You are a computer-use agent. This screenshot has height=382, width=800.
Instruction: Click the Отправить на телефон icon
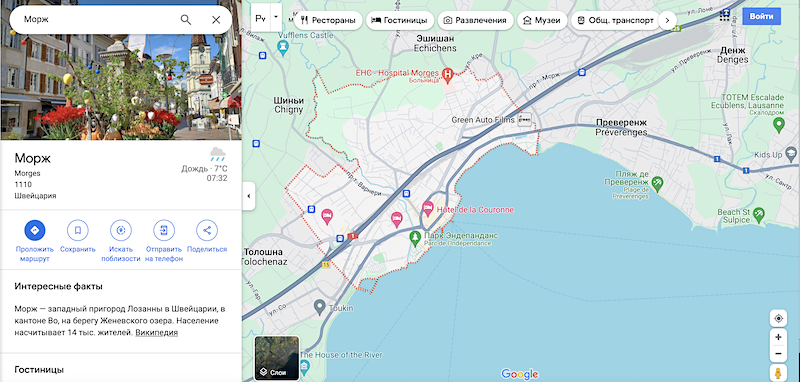point(164,231)
